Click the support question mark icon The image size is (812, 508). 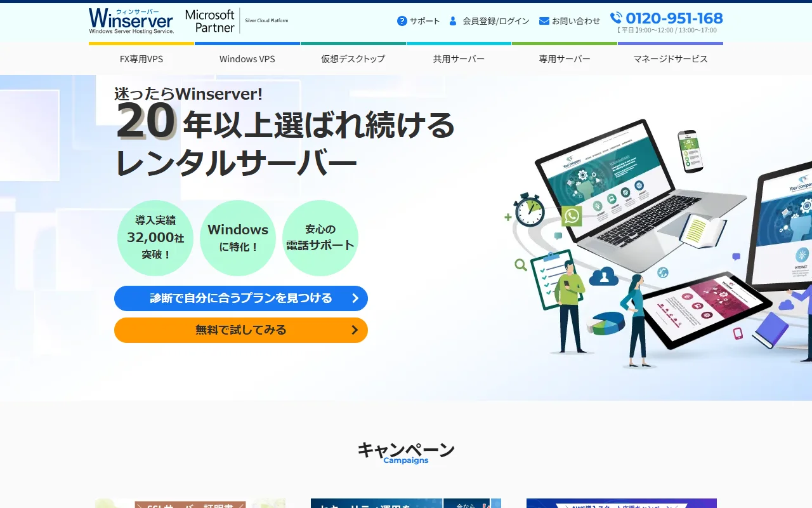(x=402, y=21)
